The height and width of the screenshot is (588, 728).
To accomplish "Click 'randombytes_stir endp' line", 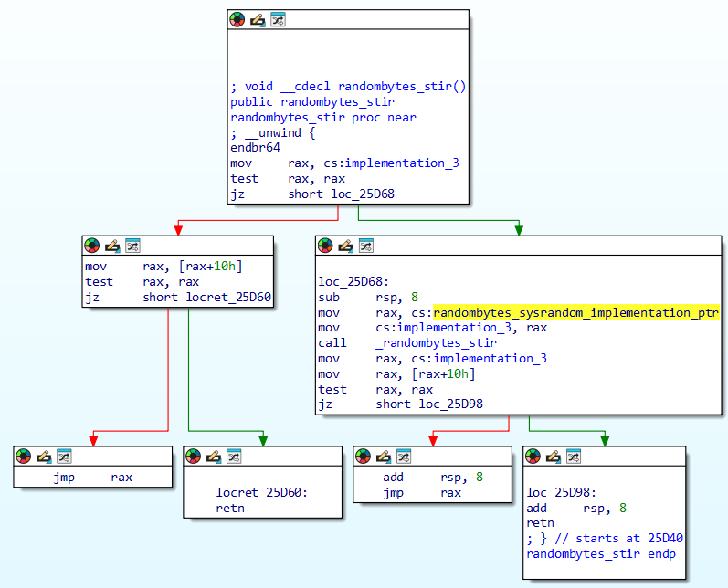I will click(601, 553).
